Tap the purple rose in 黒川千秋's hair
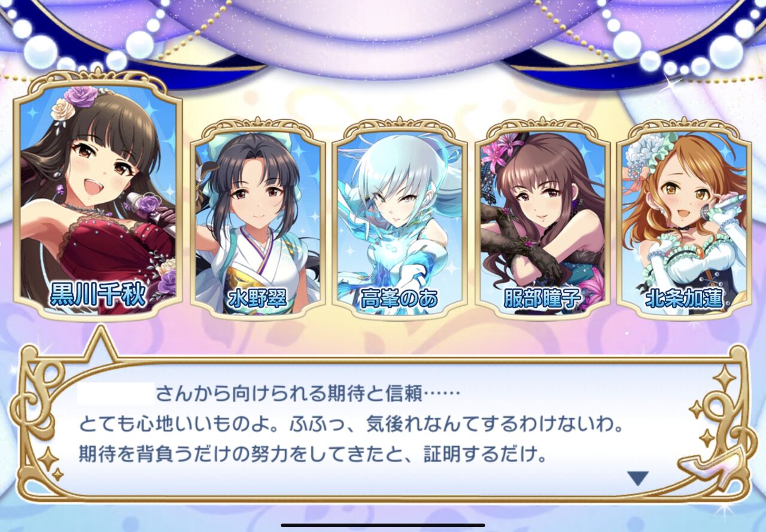 click(81, 96)
